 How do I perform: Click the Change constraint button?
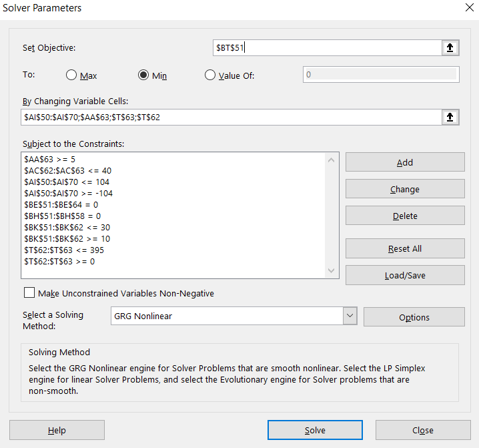point(405,189)
